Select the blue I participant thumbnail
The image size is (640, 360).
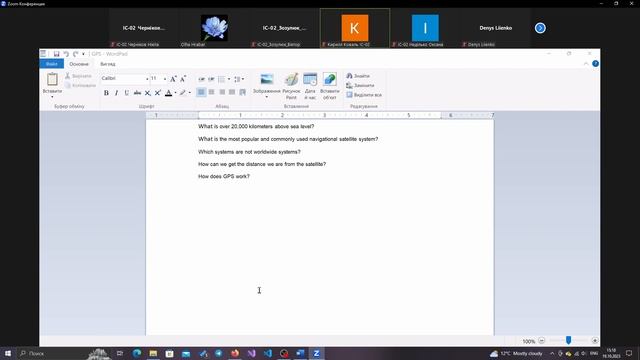pos(425,28)
